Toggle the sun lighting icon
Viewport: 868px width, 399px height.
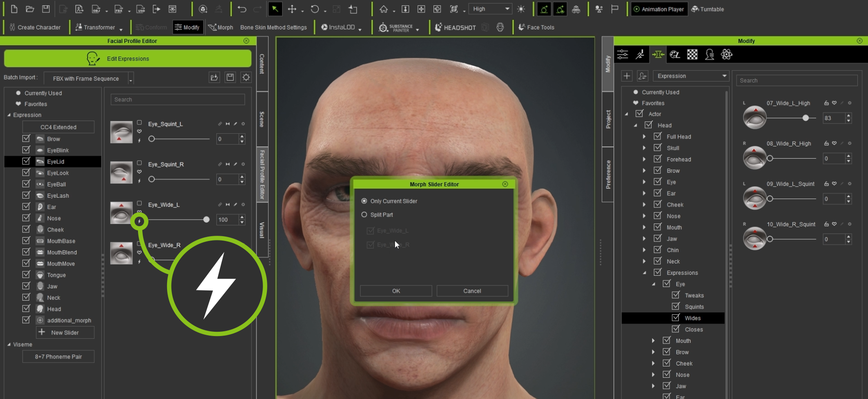coord(521,9)
